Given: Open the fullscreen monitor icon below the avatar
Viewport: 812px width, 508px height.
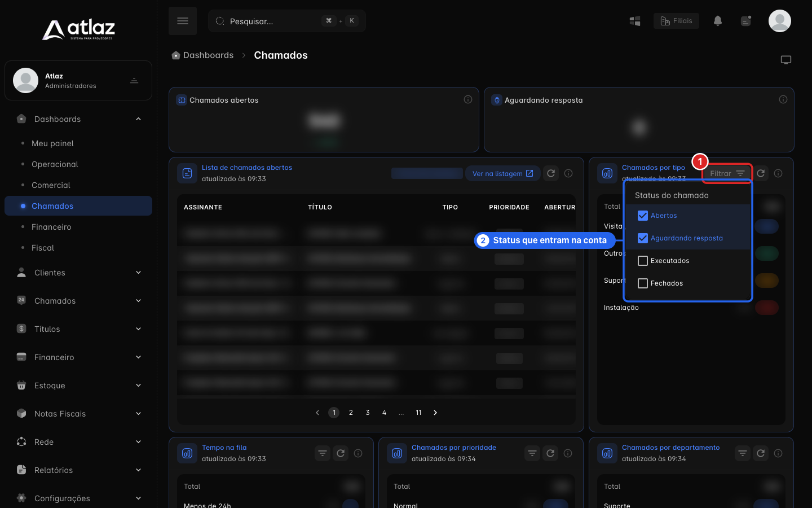Looking at the screenshot, I should pos(786,60).
